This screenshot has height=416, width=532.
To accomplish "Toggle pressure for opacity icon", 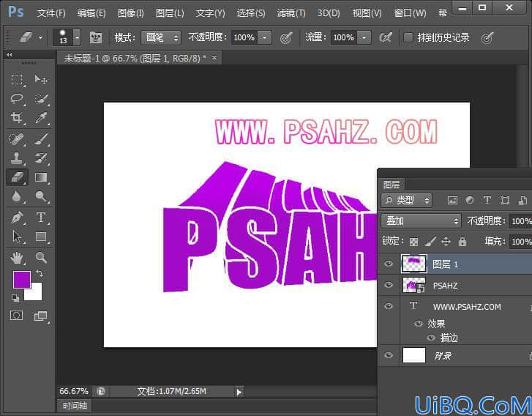I will pyautogui.click(x=286, y=37).
